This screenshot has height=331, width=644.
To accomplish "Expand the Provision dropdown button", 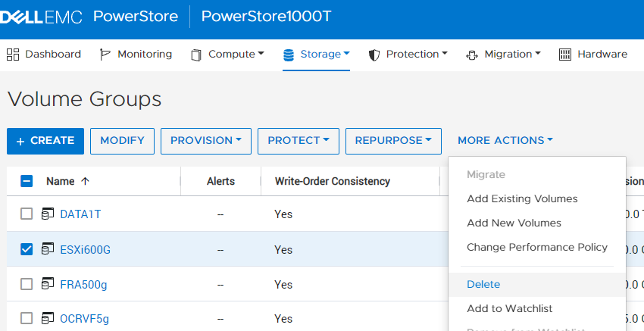I will 205,141.
